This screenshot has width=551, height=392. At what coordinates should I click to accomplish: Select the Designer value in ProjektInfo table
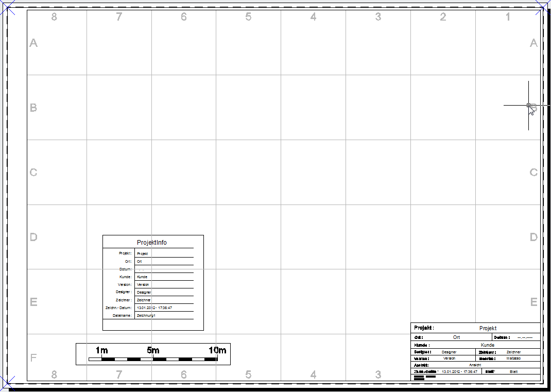tap(144, 292)
